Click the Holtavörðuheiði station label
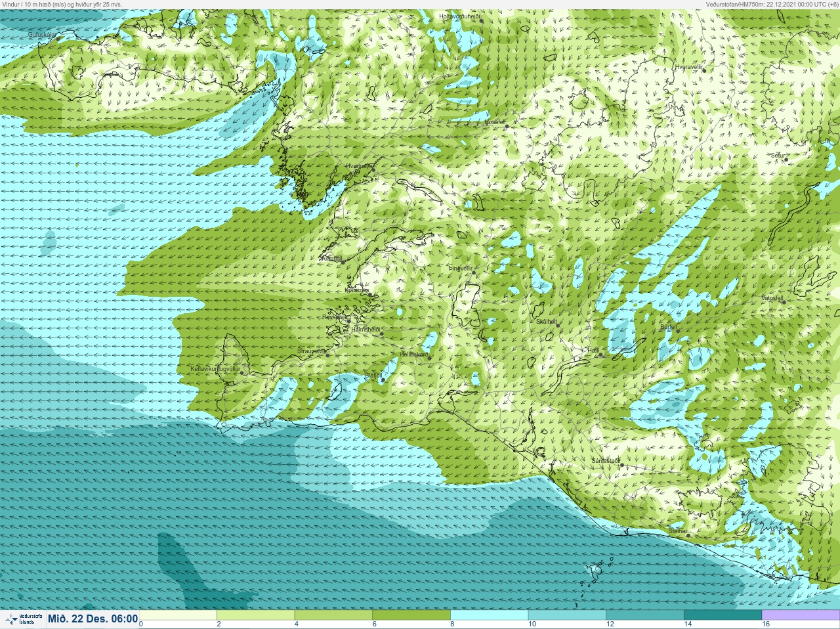Viewport: 840px width, 629px height. pos(460,16)
